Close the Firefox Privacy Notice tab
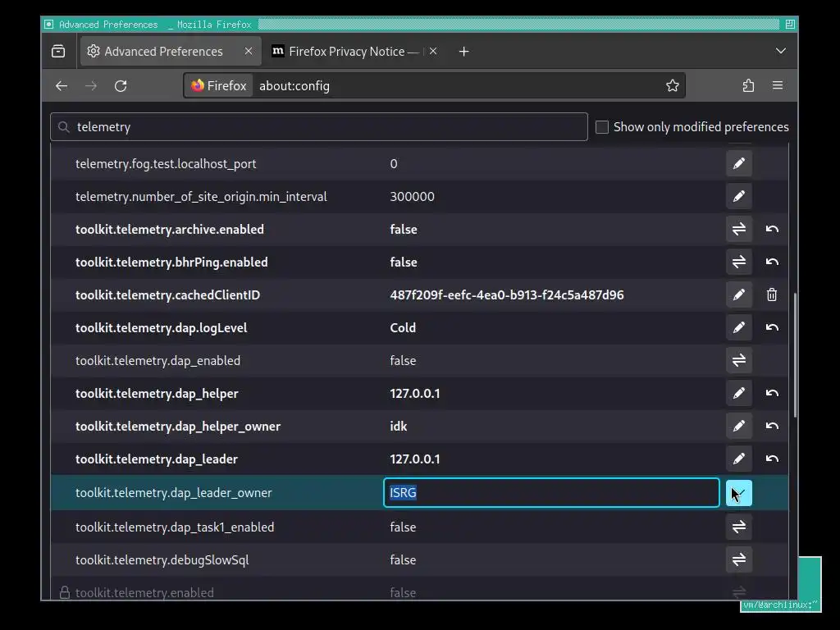Image resolution: width=840 pixels, height=630 pixels. coord(433,51)
